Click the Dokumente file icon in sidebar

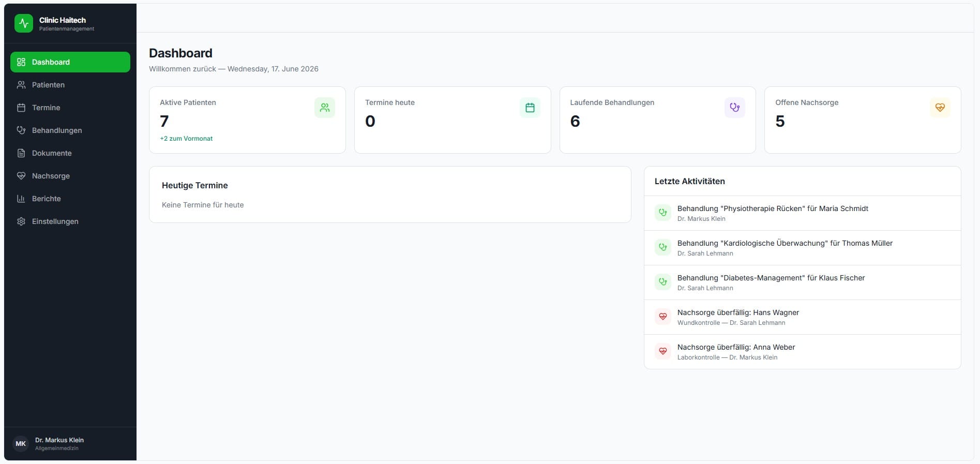(21, 153)
